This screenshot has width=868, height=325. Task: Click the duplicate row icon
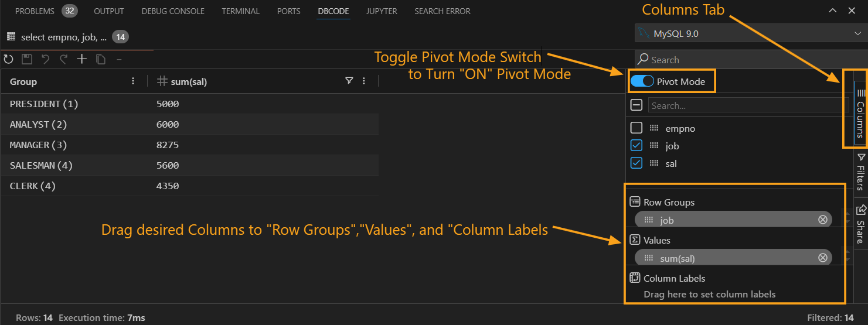100,59
